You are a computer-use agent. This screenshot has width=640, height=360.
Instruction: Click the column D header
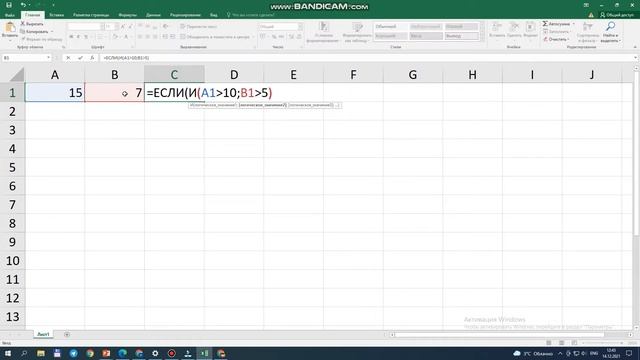click(234, 74)
